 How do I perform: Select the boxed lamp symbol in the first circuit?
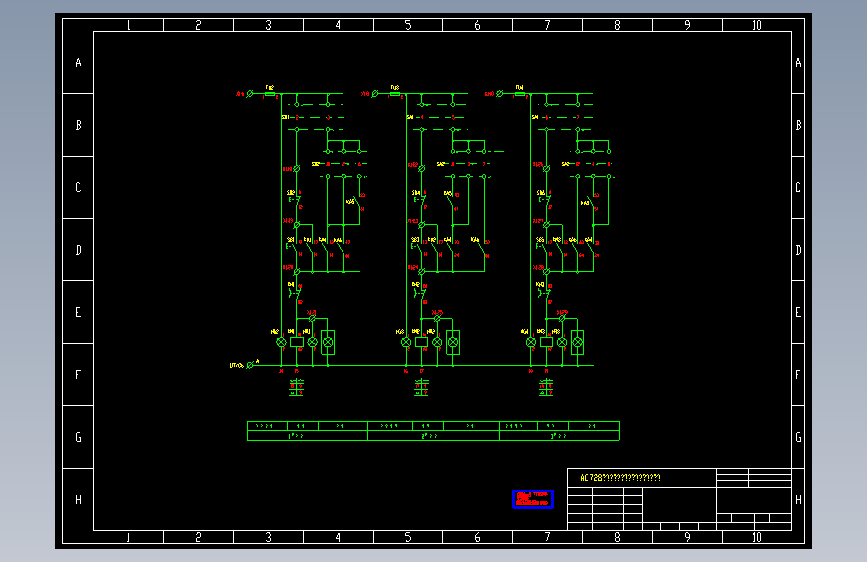pos(328,342)
